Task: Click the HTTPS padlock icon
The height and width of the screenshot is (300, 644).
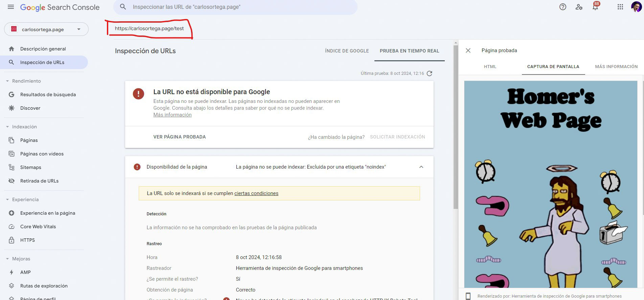Action: pyautogui.click(x=11, y=240)
